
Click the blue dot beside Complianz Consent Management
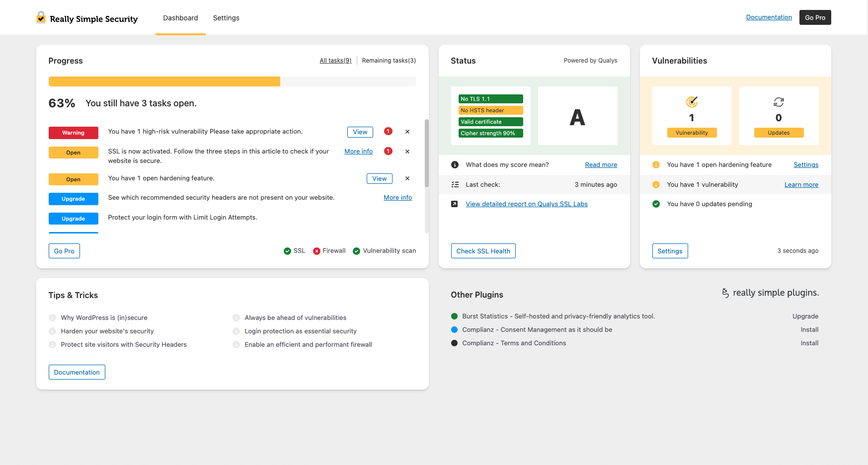tap(454, 329)
